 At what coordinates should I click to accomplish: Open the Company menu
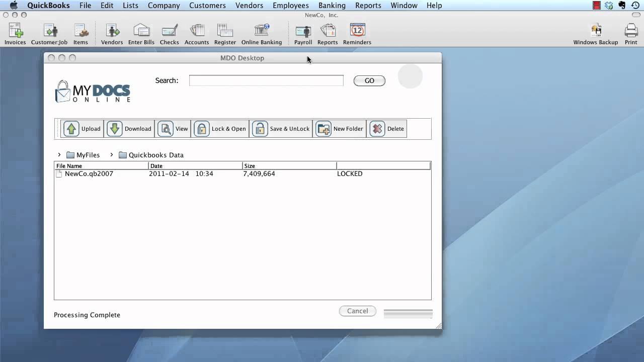coord(164,6)
